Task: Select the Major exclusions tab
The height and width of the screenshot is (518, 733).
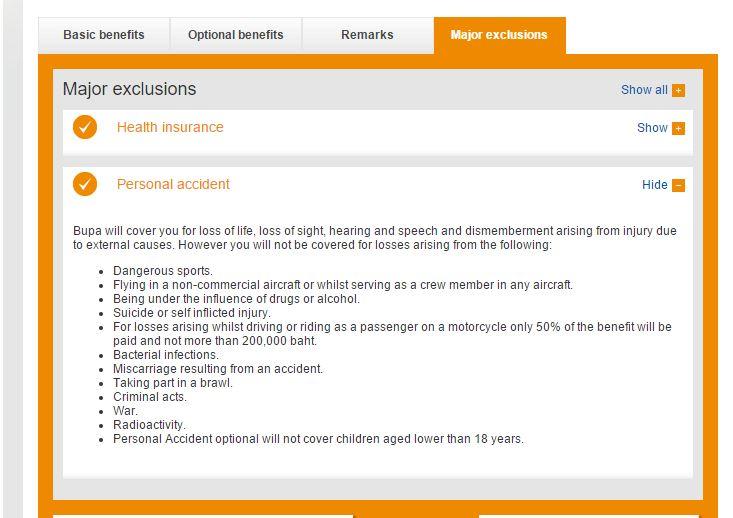Action: pyautogui.click(x=499, y=35)
